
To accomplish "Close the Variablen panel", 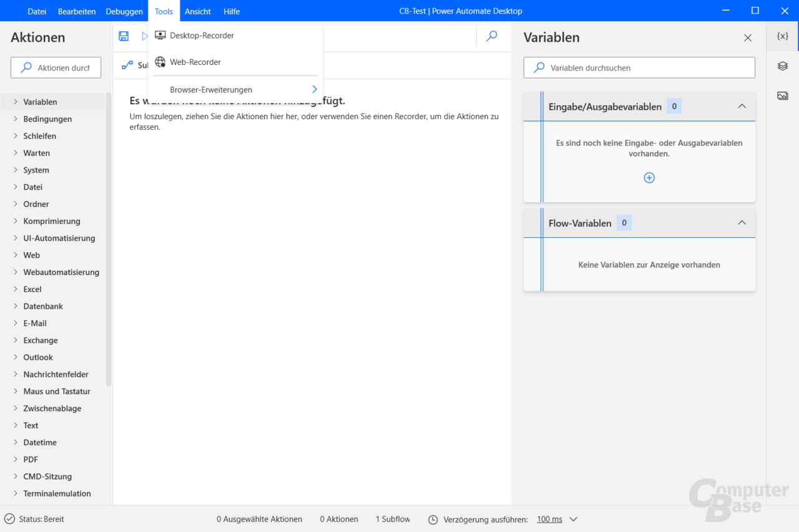I will click(x=747, y=37).
